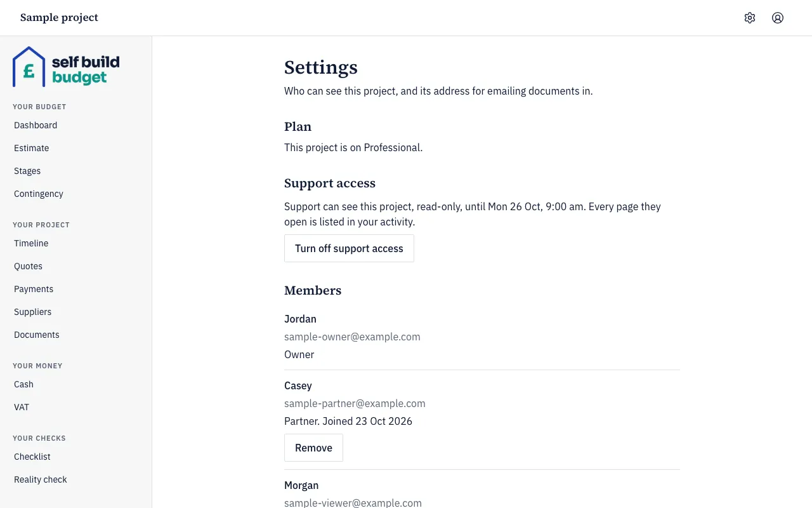
Task: Click sample-owner@example.com email
Action: tap(352, 337)
